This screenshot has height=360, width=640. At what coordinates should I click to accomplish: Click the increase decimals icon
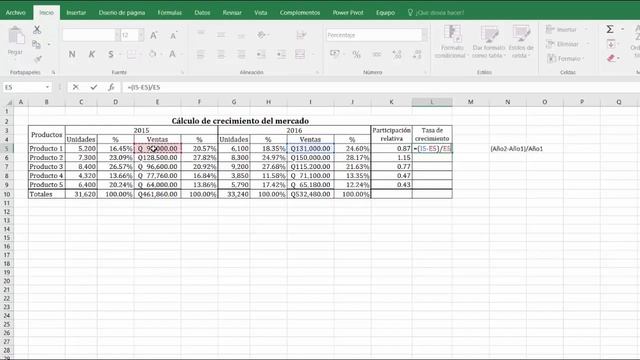[x=397, y=54]
